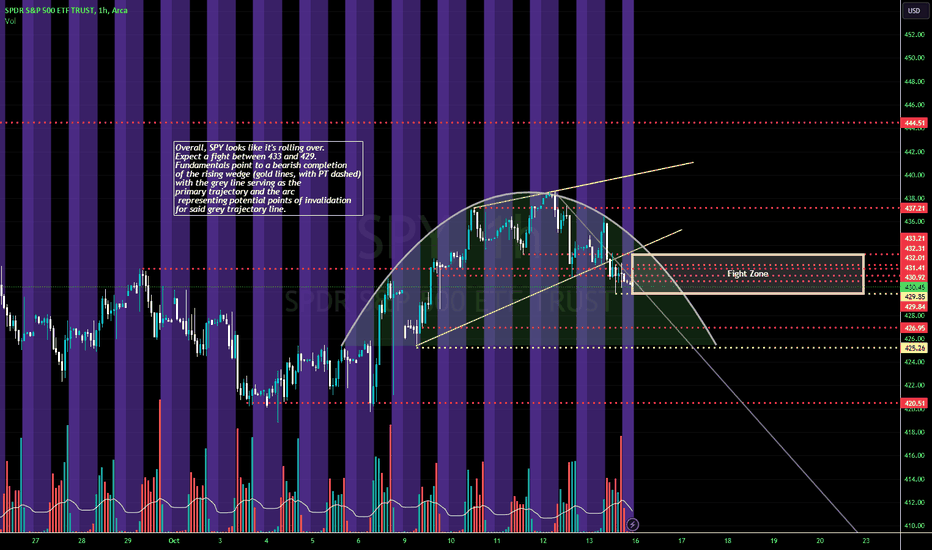Select the red 430.92 price label
Screen dimensions: 932x550
click(x=915, y=277)
